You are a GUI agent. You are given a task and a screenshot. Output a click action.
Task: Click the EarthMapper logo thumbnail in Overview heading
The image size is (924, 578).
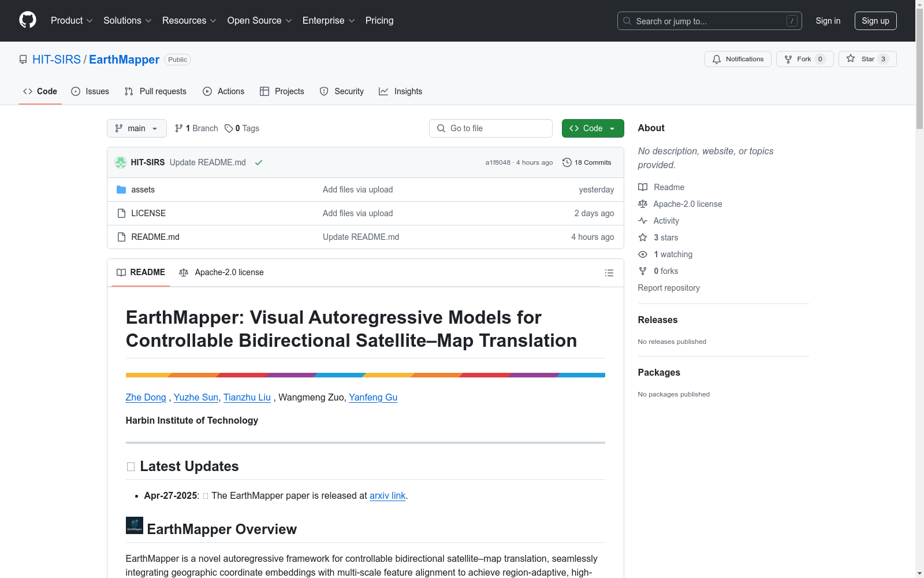click(135, 525)
